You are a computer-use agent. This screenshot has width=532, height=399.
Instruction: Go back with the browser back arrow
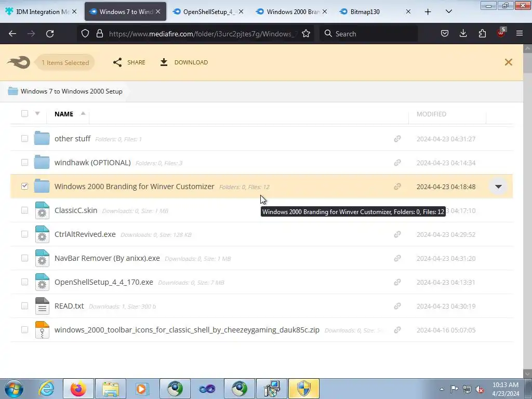12,34
